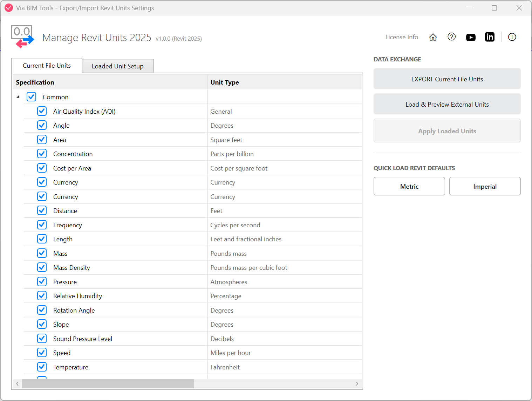Select 'Pounds mass per cubic foot' cell

(x=285, y=267)
